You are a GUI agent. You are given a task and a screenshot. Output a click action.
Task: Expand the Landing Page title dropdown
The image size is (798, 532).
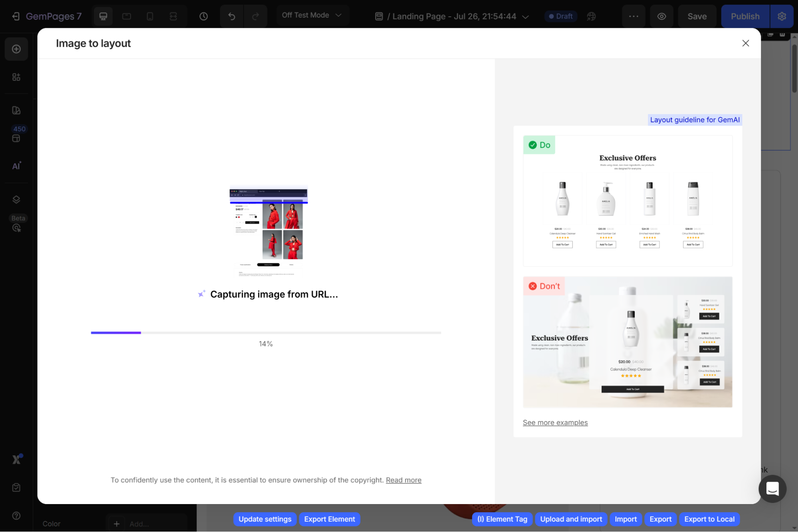tap(525, 17)
